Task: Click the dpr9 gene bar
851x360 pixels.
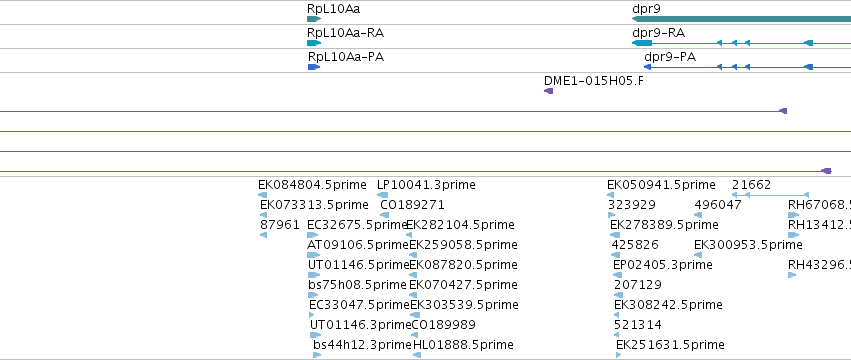Action: click(x=741, y=19)
